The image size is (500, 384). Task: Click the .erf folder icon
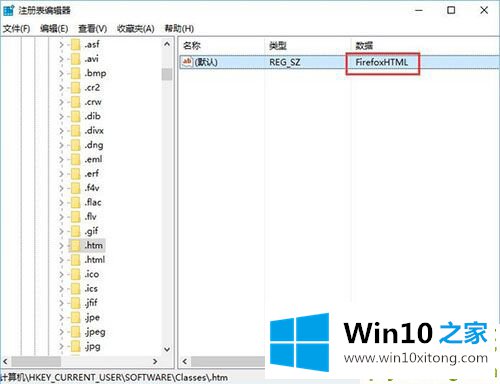76,174
